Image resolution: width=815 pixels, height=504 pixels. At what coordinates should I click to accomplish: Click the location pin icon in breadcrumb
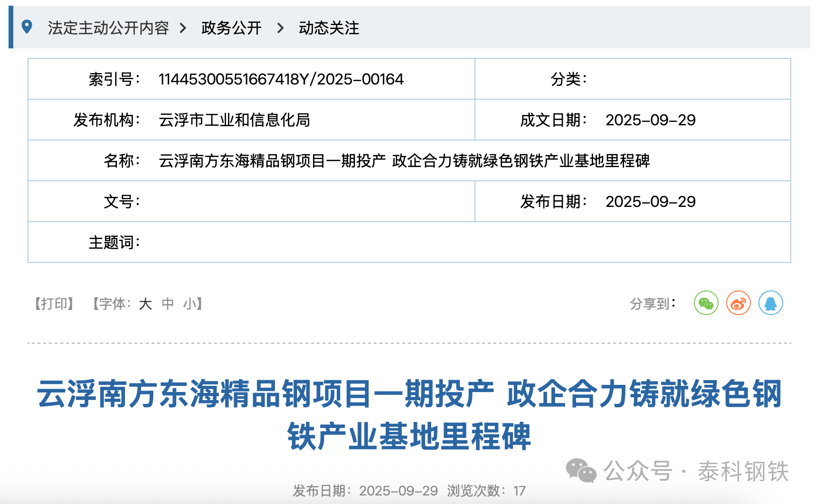pos(27,27)
